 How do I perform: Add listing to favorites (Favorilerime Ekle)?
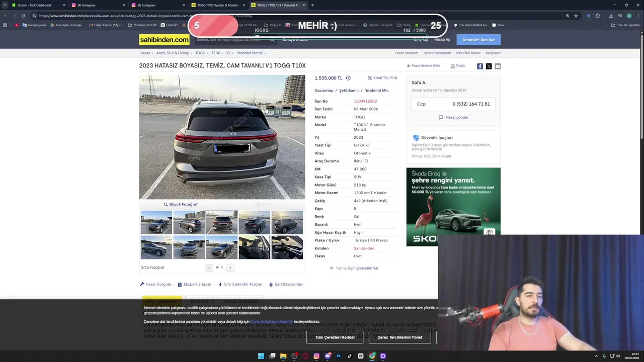point(423,66)
